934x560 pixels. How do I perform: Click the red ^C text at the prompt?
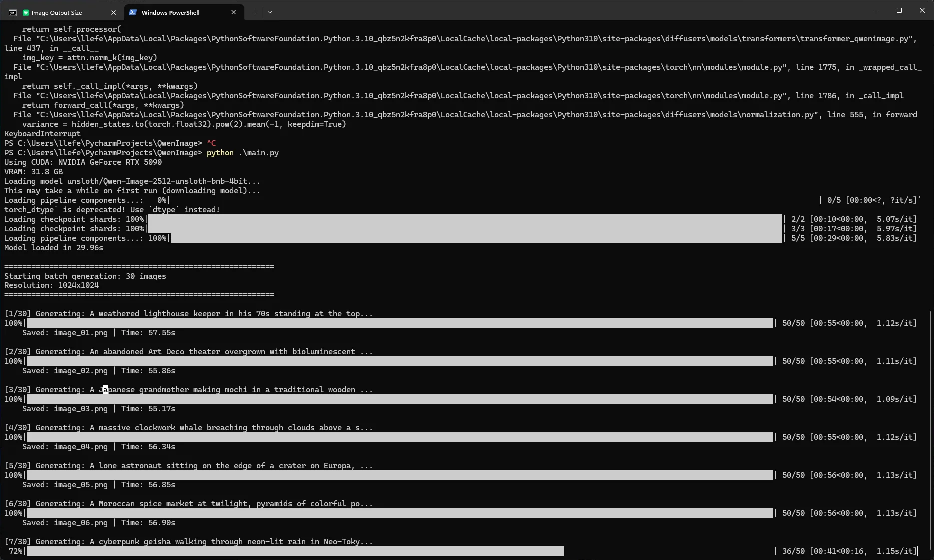211,143
